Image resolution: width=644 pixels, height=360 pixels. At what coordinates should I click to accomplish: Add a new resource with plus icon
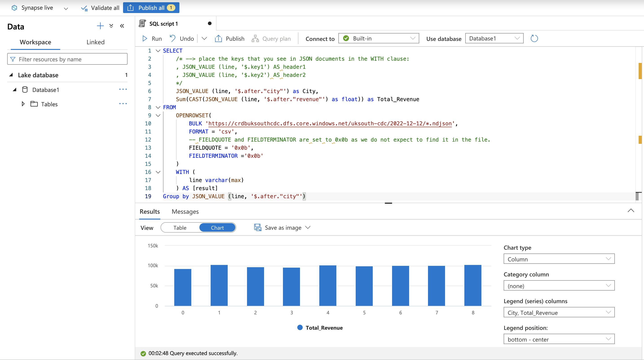(x=100, y=26)
